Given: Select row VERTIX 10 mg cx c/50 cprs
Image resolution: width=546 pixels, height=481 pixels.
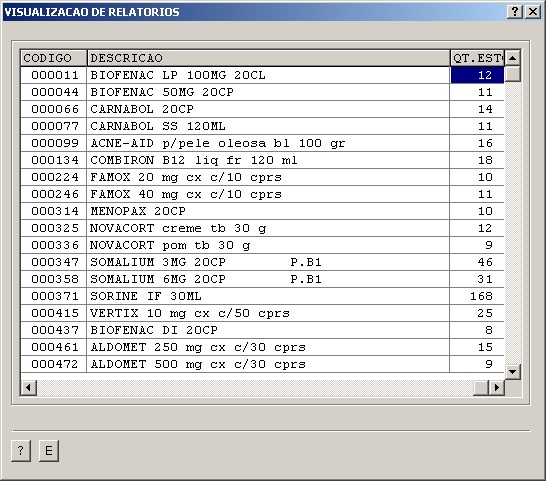Looking at the screenshot, I should click(x=262, y=313).
